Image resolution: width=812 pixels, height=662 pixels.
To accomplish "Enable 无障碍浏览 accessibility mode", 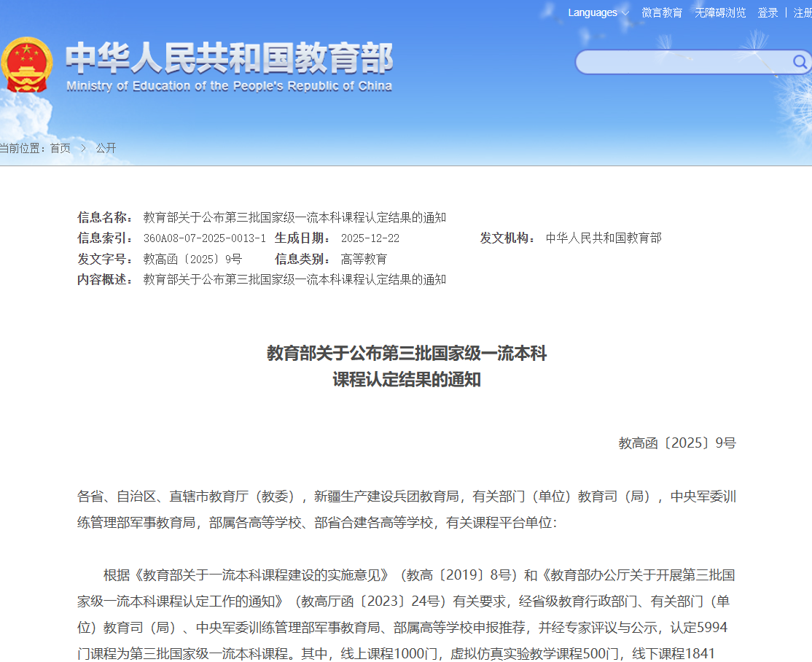I will tap(720, 13).
